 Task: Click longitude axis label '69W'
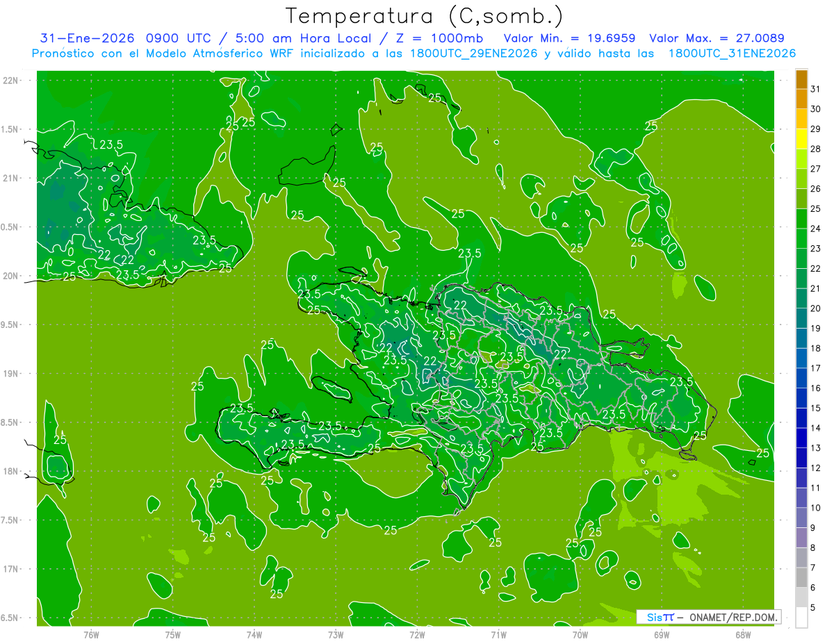(662, 634)
